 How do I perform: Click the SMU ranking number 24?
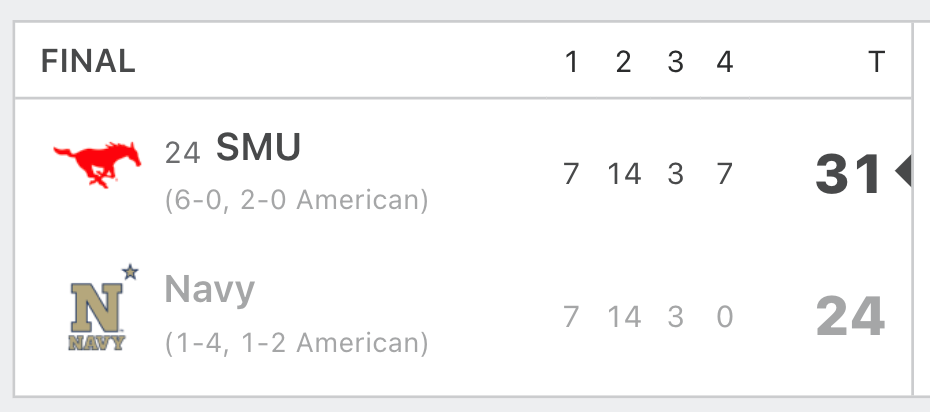click(182, 153)
